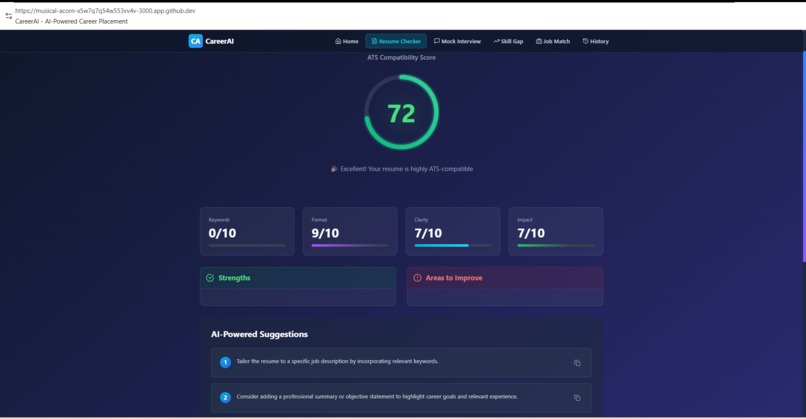
Task: Click the Areas to Improve header
Action: point(505,278)
